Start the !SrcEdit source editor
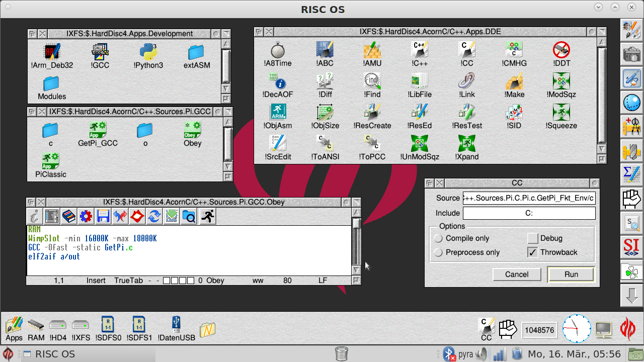This screenshot has height=362, width=644. tap(278, 144)
